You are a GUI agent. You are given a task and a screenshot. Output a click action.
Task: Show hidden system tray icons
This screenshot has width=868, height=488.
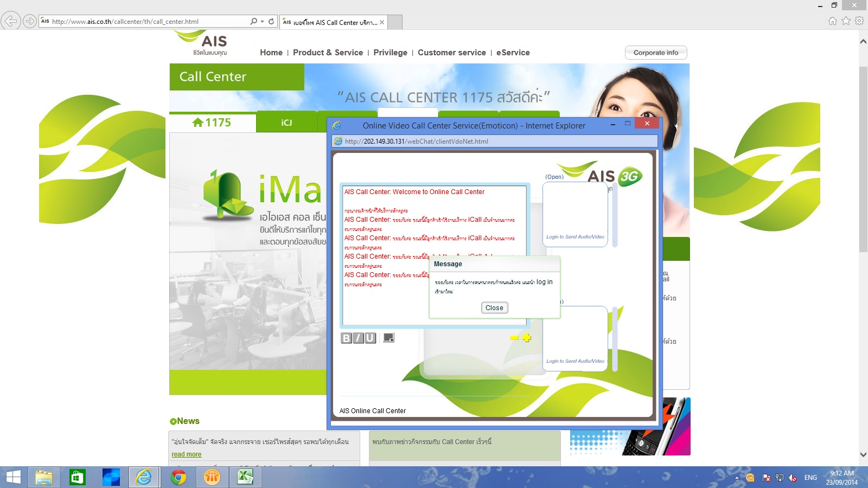click(x=737, y=478)
